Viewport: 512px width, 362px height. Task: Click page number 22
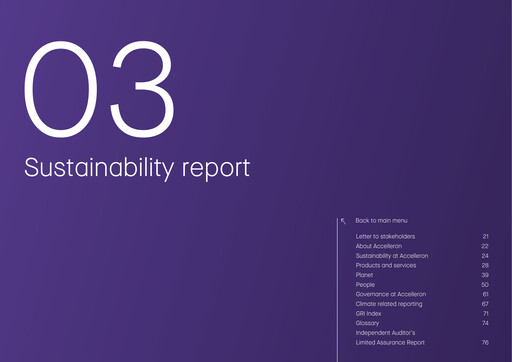click(485, 246)
